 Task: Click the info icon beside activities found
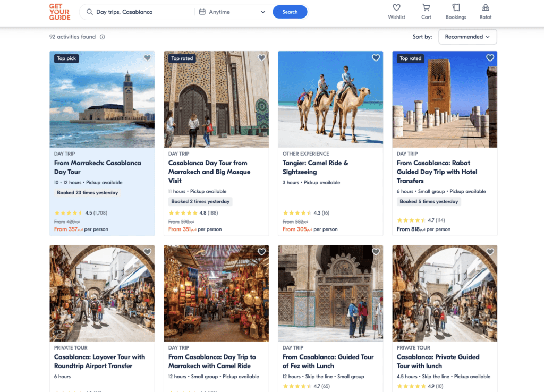pyautogui.click(x=103, y=37)
